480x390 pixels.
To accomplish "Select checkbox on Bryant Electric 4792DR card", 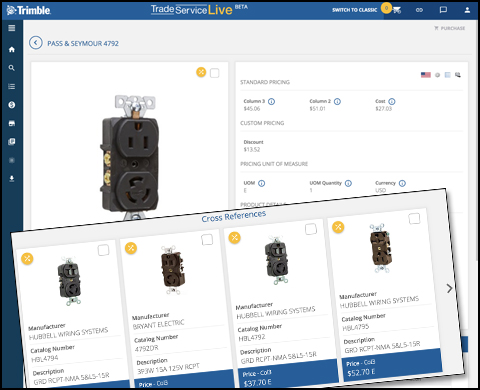I will (207, 239).
